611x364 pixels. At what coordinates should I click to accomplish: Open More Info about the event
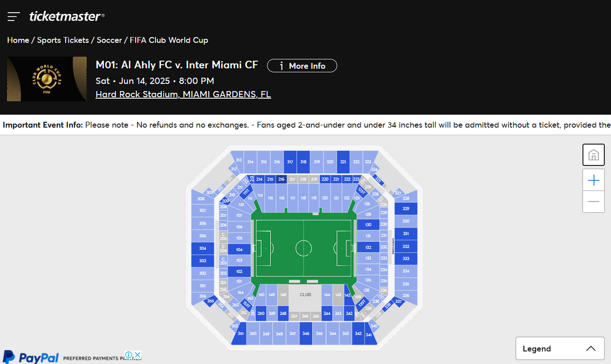click(302, 66)
